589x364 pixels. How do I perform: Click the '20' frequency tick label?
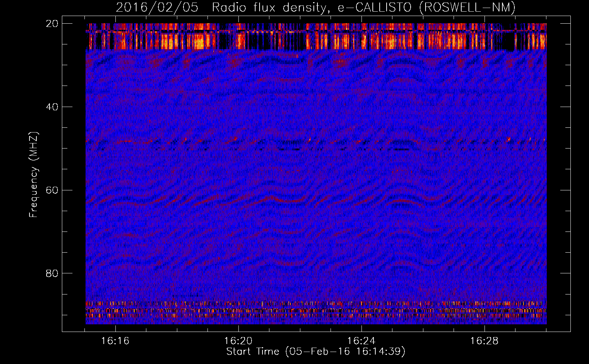pos(52,24)
